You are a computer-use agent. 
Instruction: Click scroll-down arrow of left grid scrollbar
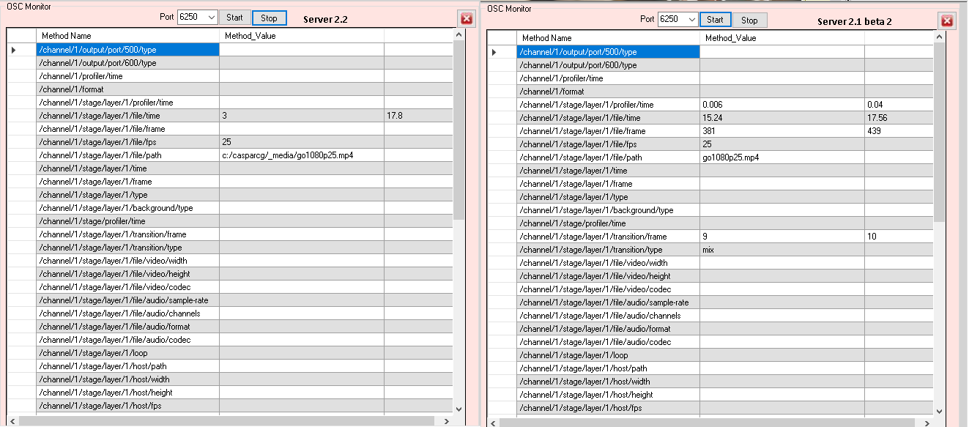coord(459,410)
